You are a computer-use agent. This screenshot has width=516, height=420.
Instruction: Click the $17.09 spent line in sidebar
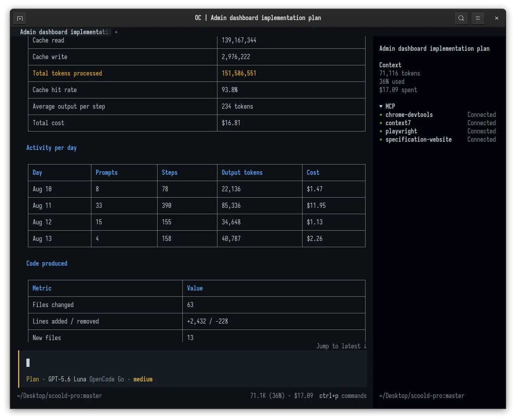[x=398, y=90]
